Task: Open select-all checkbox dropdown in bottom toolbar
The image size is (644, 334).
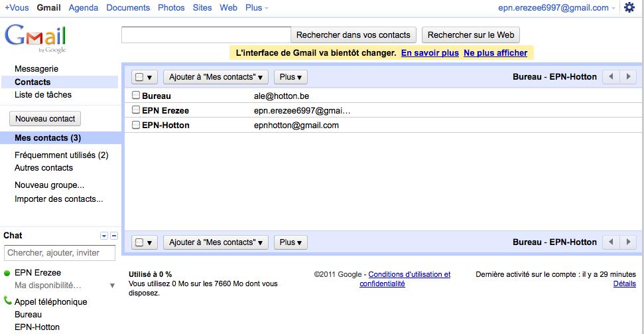Action: click(x=144, y=242)
